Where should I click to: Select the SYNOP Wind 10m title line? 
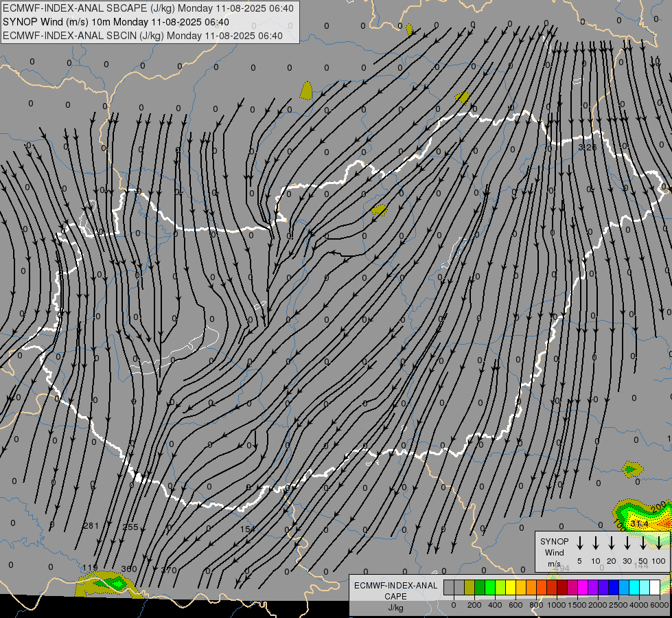[116, 22]
